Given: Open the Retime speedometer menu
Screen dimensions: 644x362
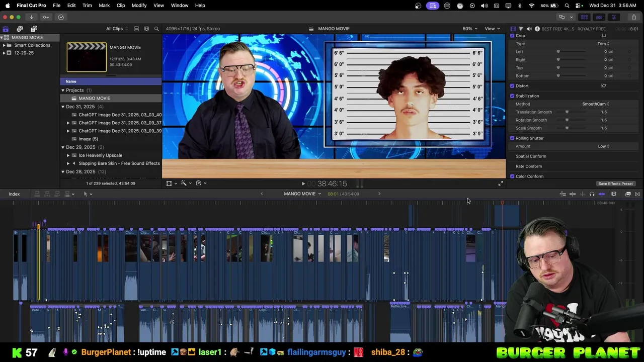Looking at the screenshot, I should 201,184.
